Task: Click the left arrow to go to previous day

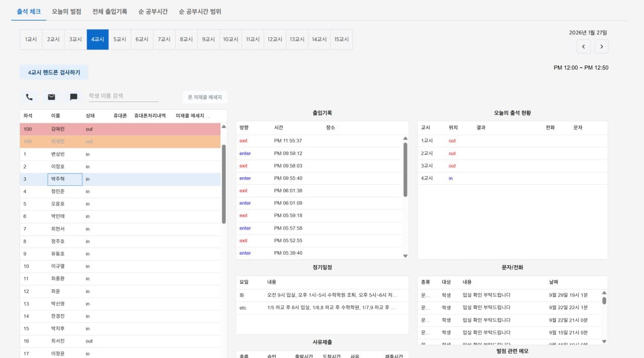Action: point(583,46)
